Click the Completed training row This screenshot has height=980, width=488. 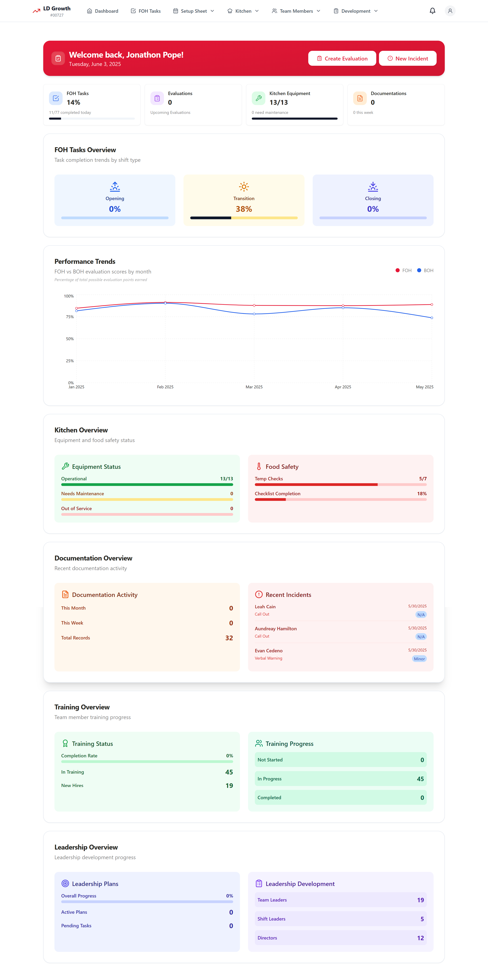pos(341,797)
